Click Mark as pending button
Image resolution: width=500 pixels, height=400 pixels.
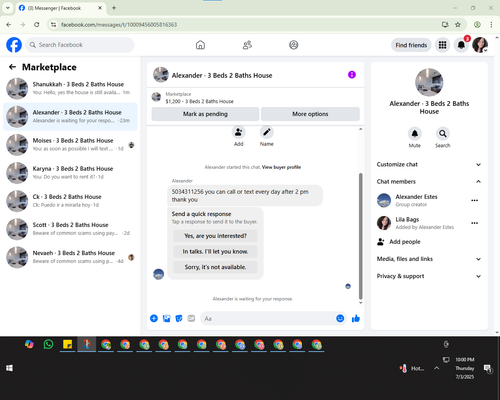pyautogui.click(x=205, y=114)
